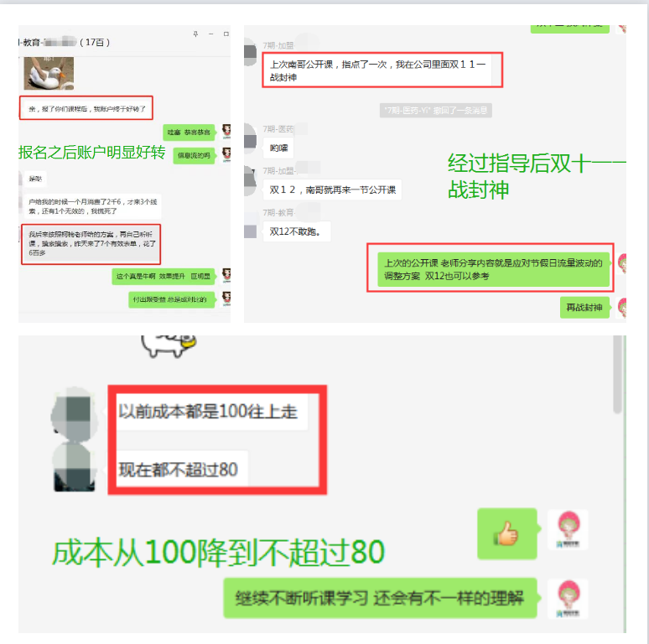
Task: Click avatar next to '信息流的吗' bubble
Action: click(x=226, y=155)
